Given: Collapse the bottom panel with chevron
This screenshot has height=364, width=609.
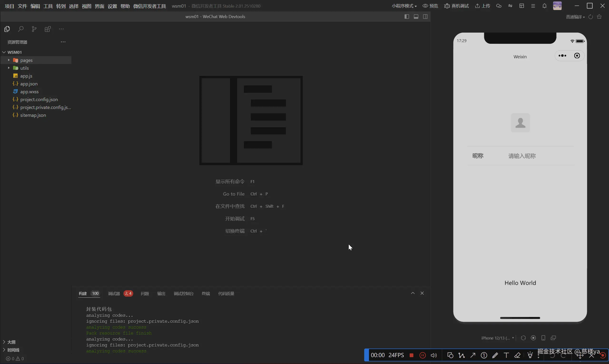Looking at the screenshot, I should pos(413,293).
